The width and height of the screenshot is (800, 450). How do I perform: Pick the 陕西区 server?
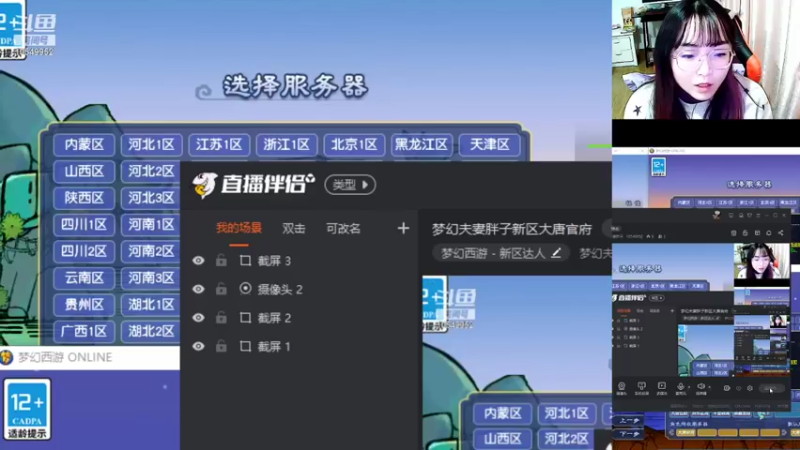pyautogui.click(x=84, y=198)
